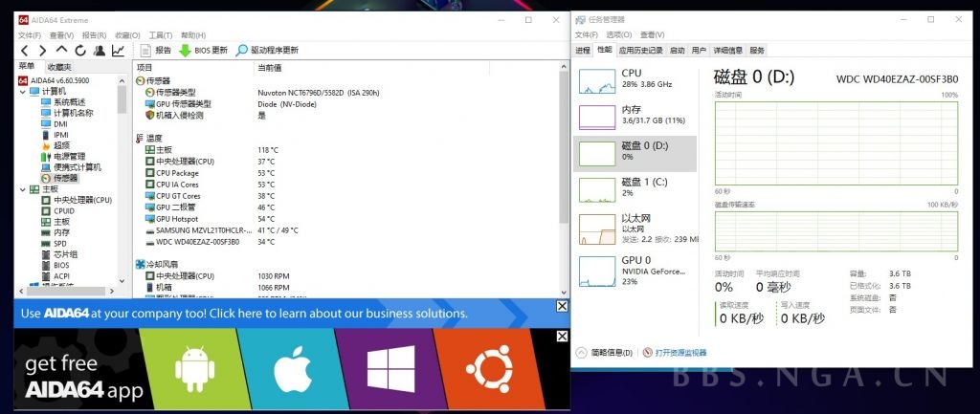980x414 pixels.
Task: Select DMI in the tree
Action: 55,124
